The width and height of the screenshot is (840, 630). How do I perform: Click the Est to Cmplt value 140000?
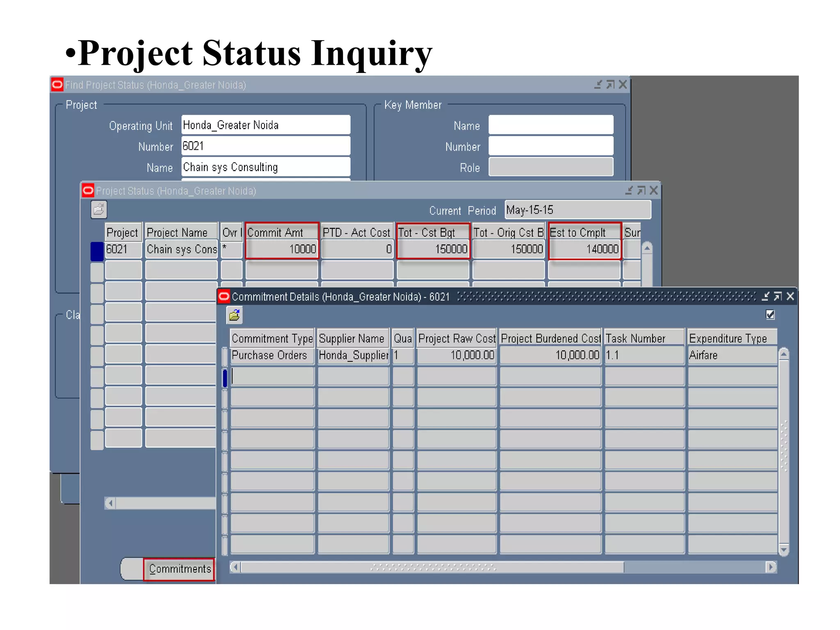pyautogui.click(x=584, y=249)
